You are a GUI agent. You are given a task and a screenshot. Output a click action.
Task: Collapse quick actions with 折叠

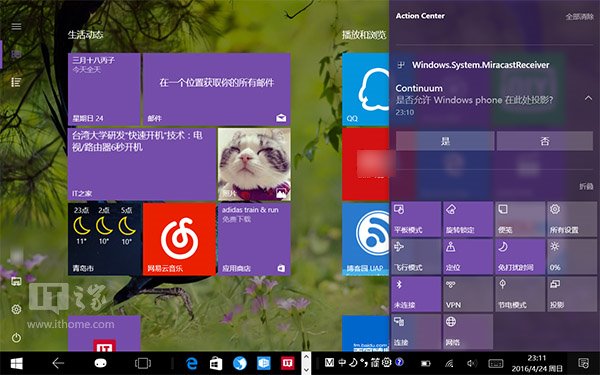click(586, 186)
